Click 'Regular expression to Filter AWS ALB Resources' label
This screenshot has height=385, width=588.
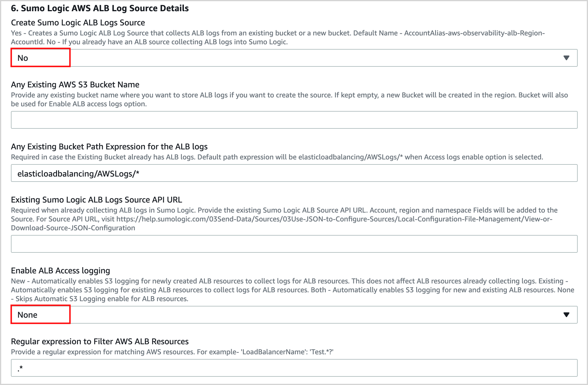100,342
